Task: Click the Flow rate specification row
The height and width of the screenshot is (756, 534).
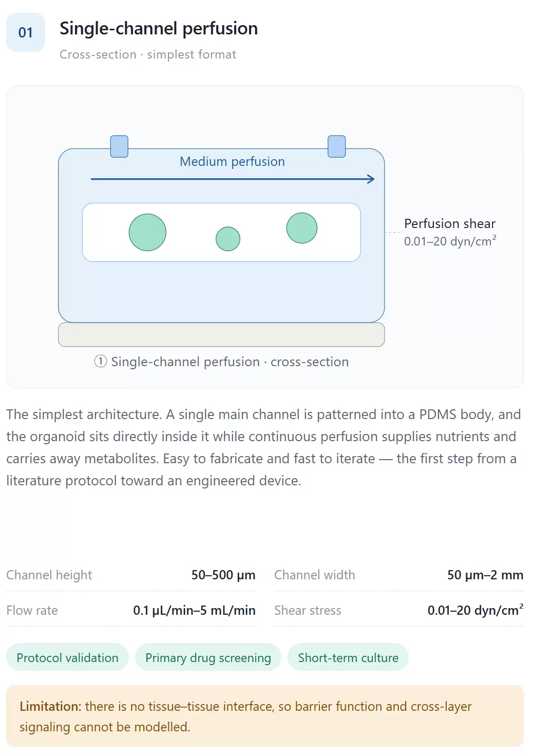Action: tap(131, 610)
